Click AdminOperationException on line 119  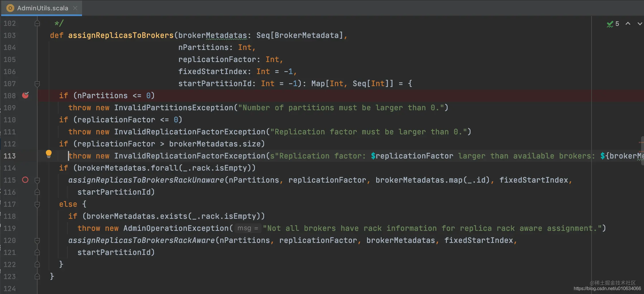coord(176,228)
